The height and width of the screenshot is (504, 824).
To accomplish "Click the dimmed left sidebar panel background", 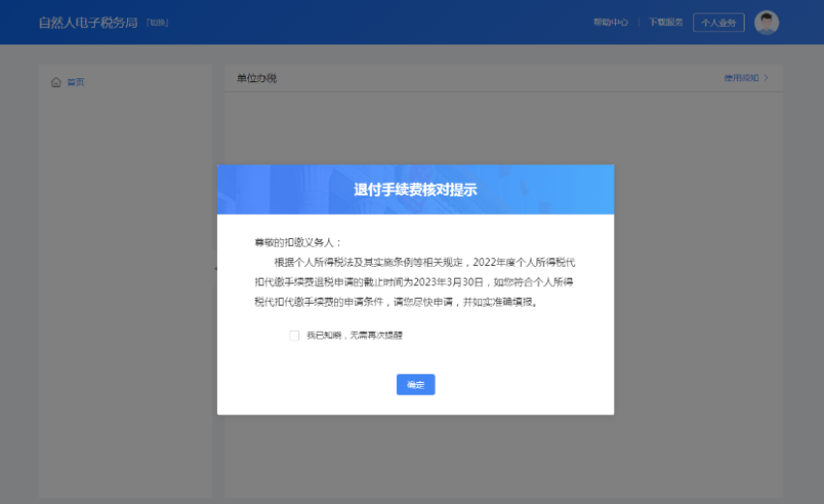I will pos(125,290).
